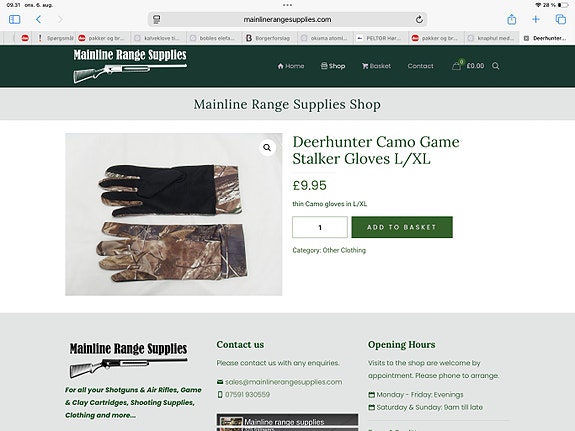This screenshot has height=431, width=575.
Task: Switch to the kalvekløve tab
Action: [157, 38]
